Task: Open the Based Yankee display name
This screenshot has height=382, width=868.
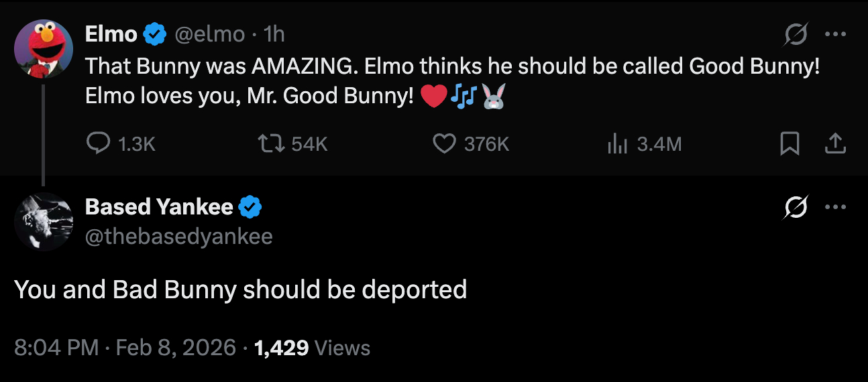Action: [x=159, y=207]
